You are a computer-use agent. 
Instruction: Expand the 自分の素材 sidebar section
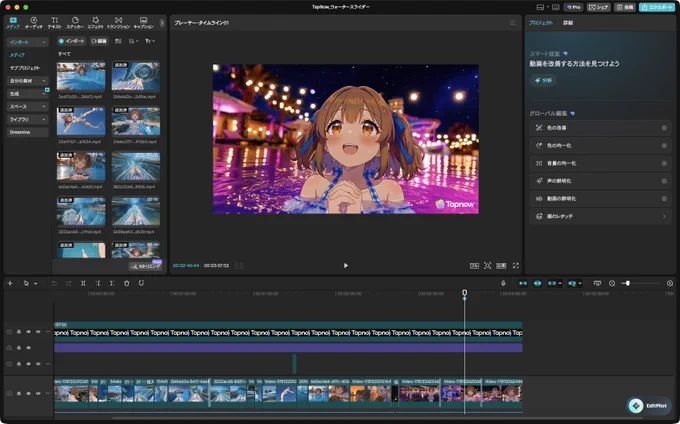pyautogui.click(x=44, y=81)
